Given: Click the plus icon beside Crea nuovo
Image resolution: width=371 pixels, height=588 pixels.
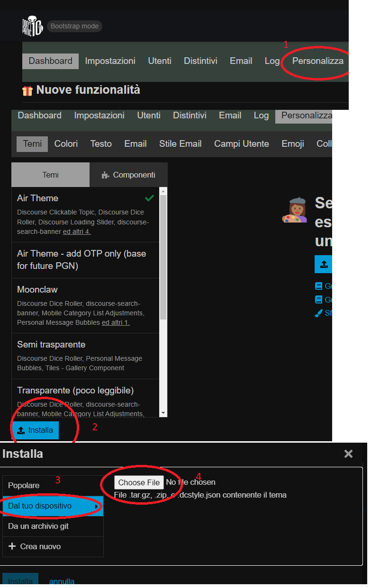Looking at the screenshot, I should click(x=12, y=546).
